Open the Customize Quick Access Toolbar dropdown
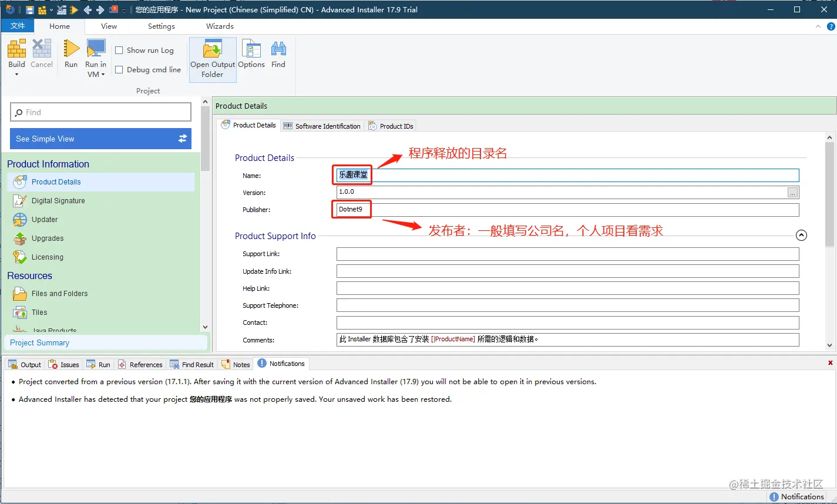Image resolution: width=837 pixels, height=504 pixels. click(124, 11)
